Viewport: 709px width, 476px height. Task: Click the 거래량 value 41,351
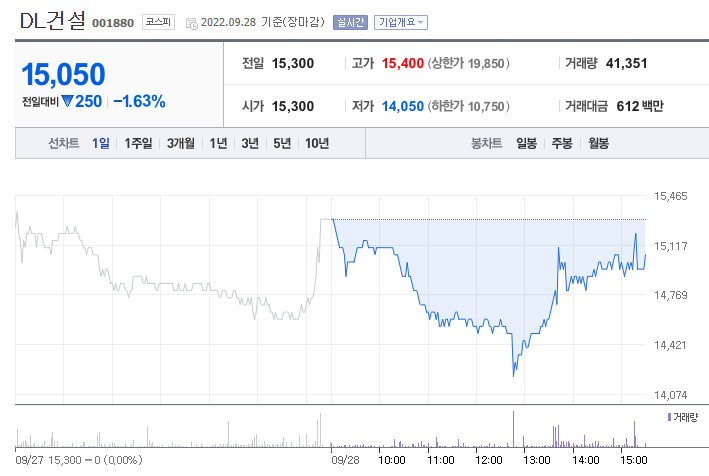click(x=626, y=63)
